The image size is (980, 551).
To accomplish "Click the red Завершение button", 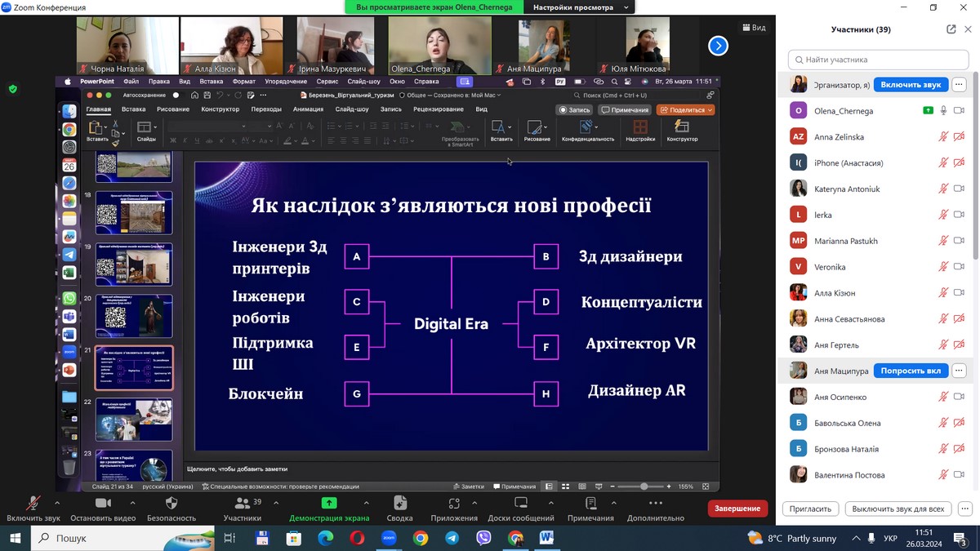I will (x=737, y=509).
